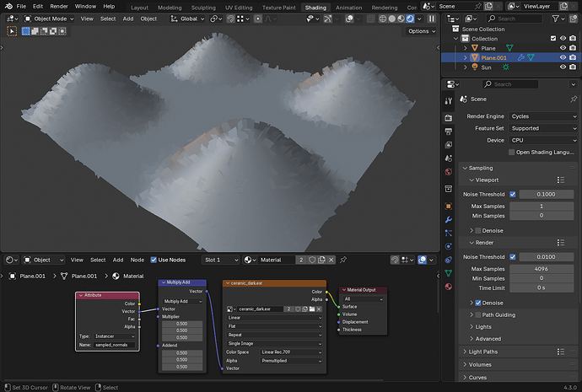
Task: Open the Object Data green triangle icon
Action: [449, 273]
